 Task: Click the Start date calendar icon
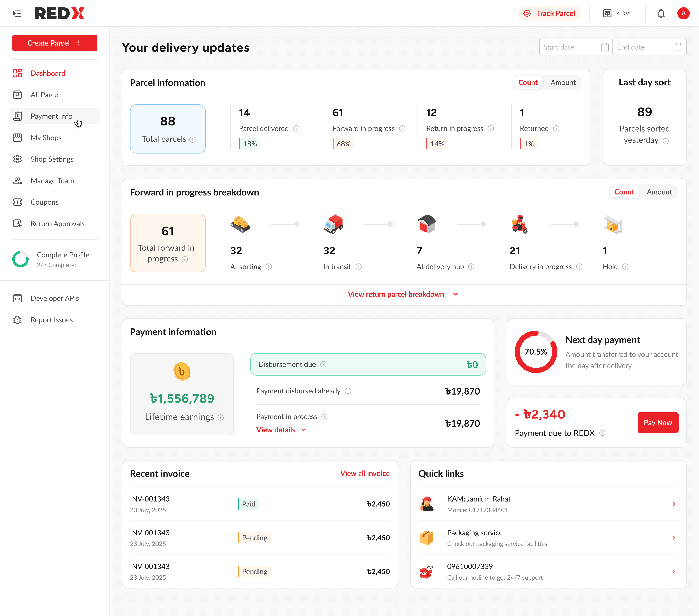pos(605,47)
